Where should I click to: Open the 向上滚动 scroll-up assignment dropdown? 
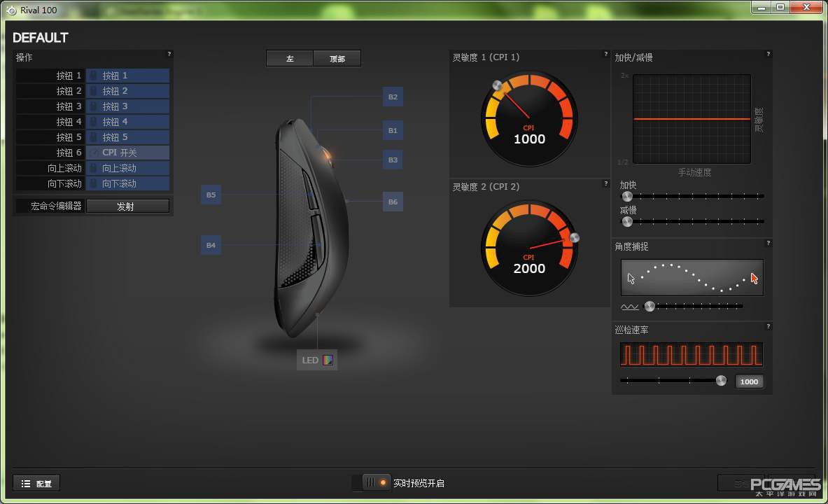click(x=128, y=168)
